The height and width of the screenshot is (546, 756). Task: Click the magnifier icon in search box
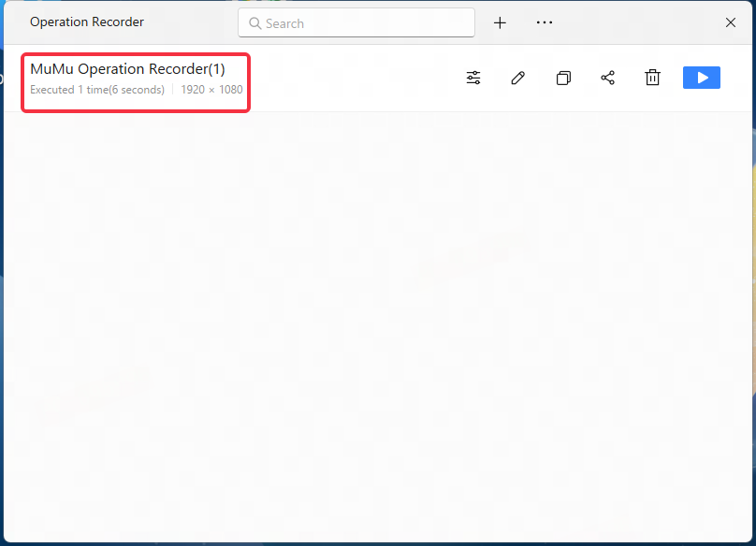pos(255,23)
